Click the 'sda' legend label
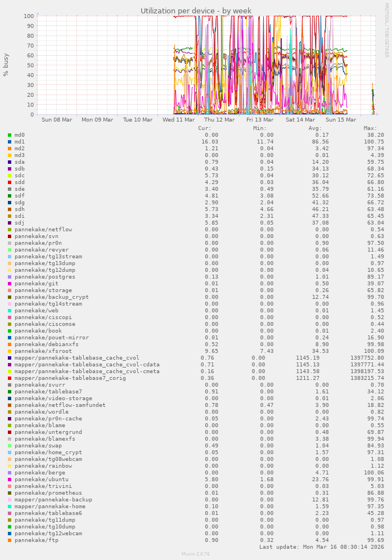 coord(20,162)
